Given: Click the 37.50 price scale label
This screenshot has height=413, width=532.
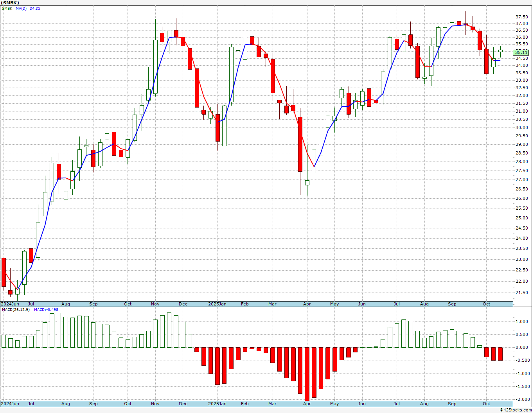Looking at the screenshot, I should pos(521,17).
